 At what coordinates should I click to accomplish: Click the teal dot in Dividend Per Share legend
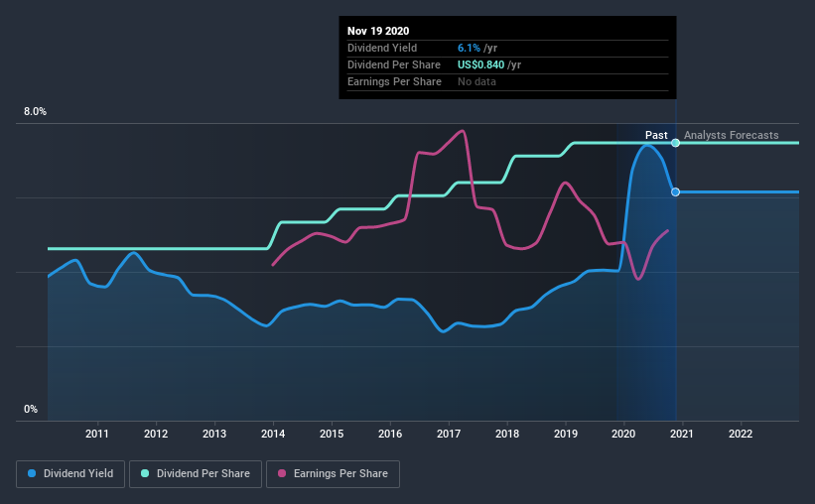[x=145, y=473]
